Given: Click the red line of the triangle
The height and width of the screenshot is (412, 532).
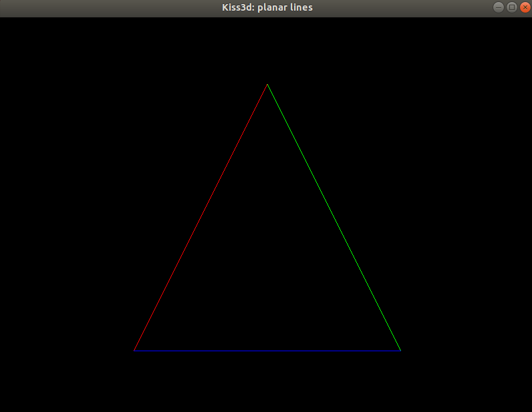Looking at the screenshot, I should click(201, 218).
